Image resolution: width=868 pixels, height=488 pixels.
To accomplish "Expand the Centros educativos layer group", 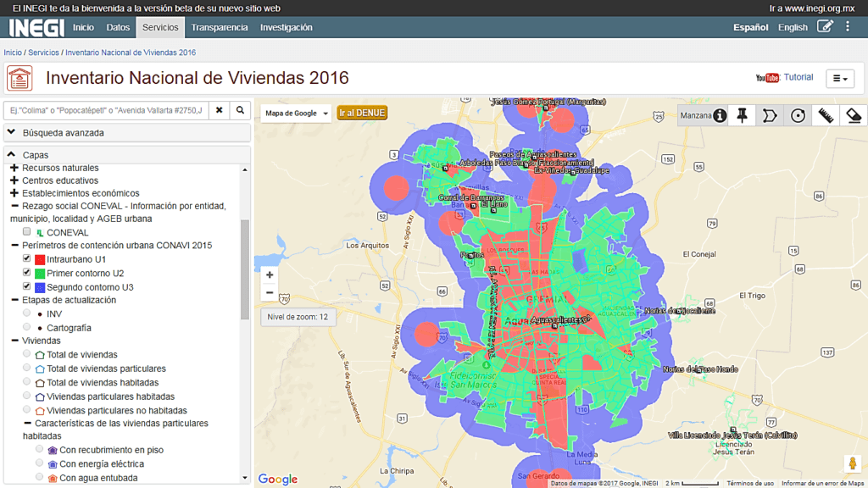I will (14, 180).
